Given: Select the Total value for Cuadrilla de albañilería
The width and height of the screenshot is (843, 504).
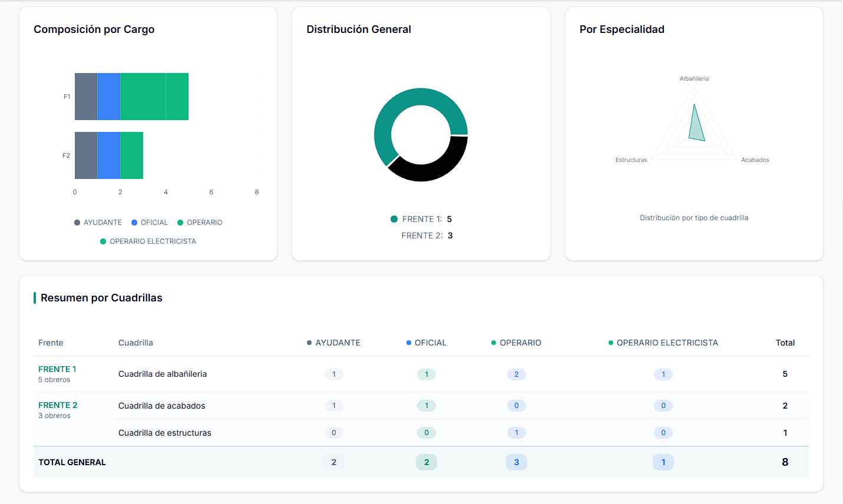Looking at the screenshot, I should click(785, 374).
